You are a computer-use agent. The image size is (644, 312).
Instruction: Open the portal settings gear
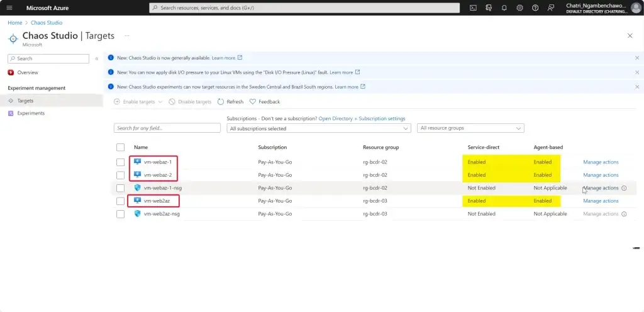click(519, 8)
